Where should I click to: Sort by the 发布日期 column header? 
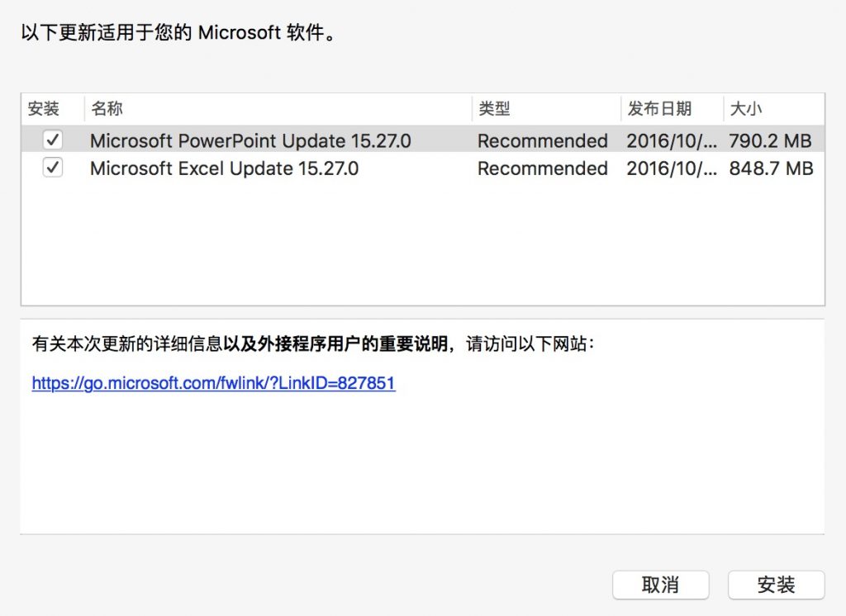(x=672, y=109)
